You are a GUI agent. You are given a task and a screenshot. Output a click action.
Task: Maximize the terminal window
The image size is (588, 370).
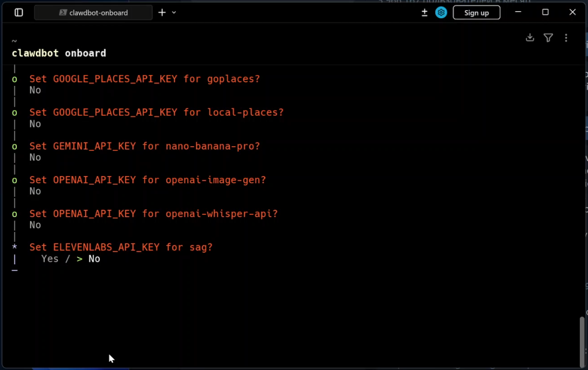(x=546, y=13)
